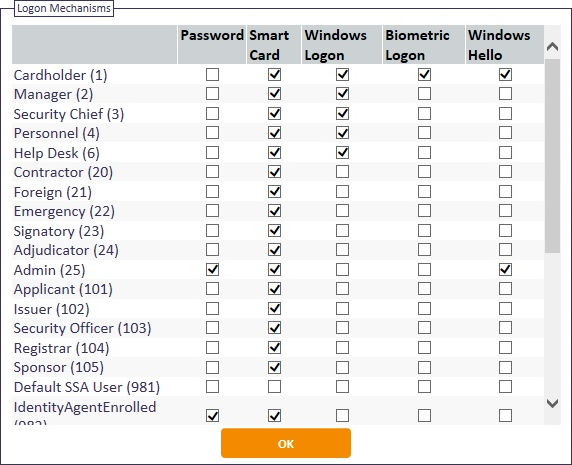Uncheck Biometric Logon for Cardholder (1)
Viewport: 572px width, 465px height.
point(424,74)
